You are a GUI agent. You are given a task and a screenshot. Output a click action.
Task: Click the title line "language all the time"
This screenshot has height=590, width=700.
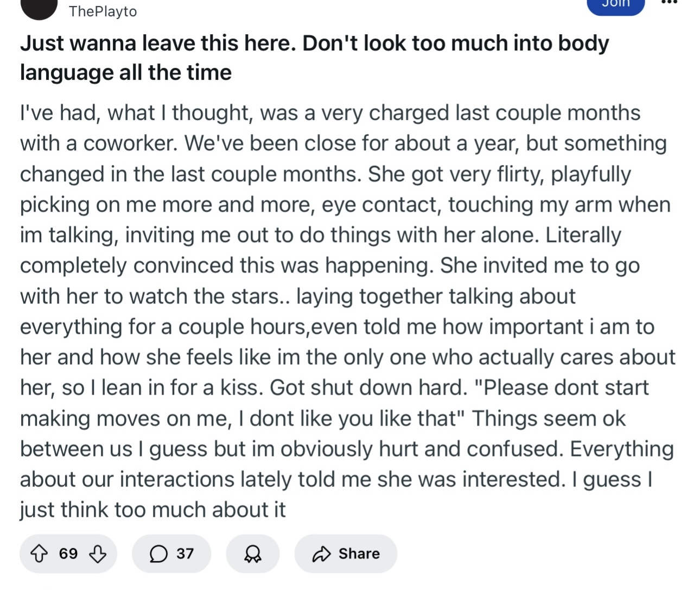(x=126, y=73)
